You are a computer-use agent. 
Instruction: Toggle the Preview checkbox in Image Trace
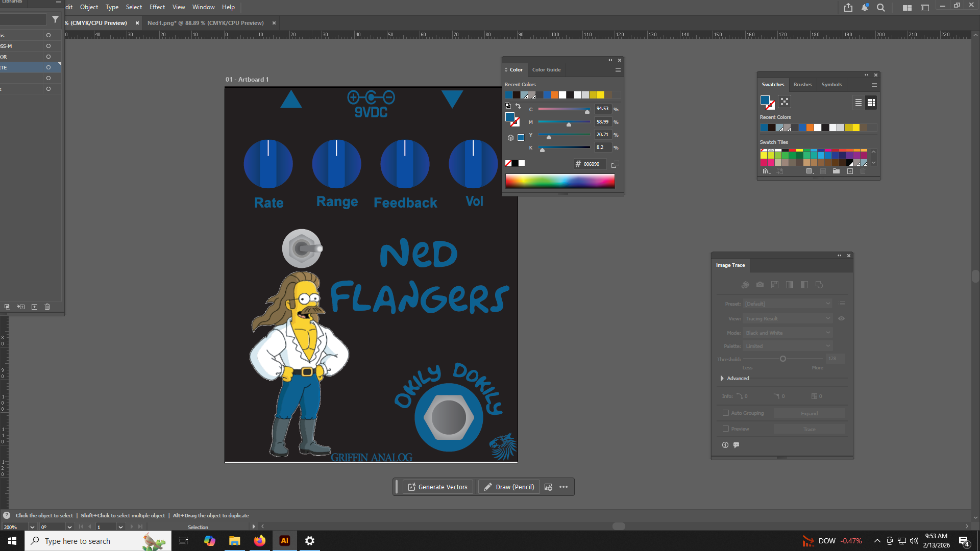pos(726,429)
